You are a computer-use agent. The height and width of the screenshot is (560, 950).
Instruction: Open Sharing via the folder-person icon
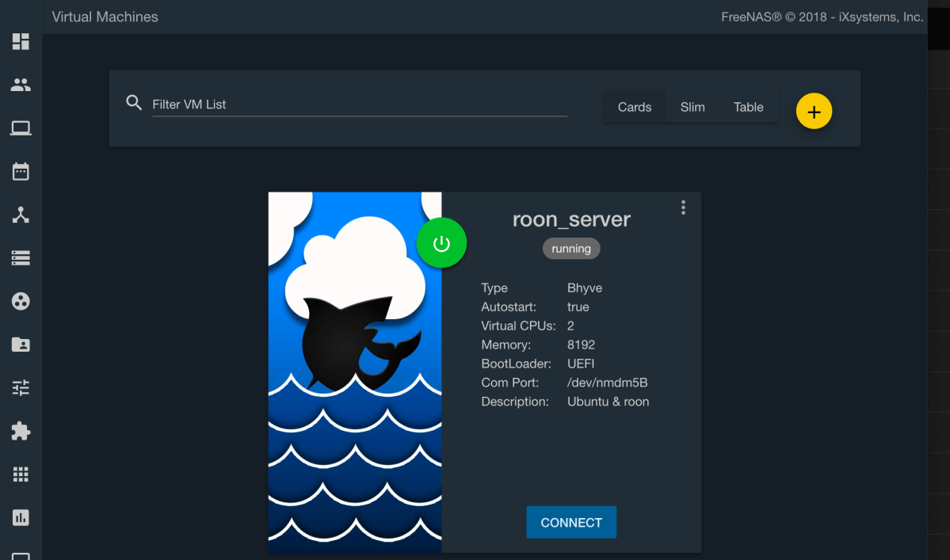point(21,345)
